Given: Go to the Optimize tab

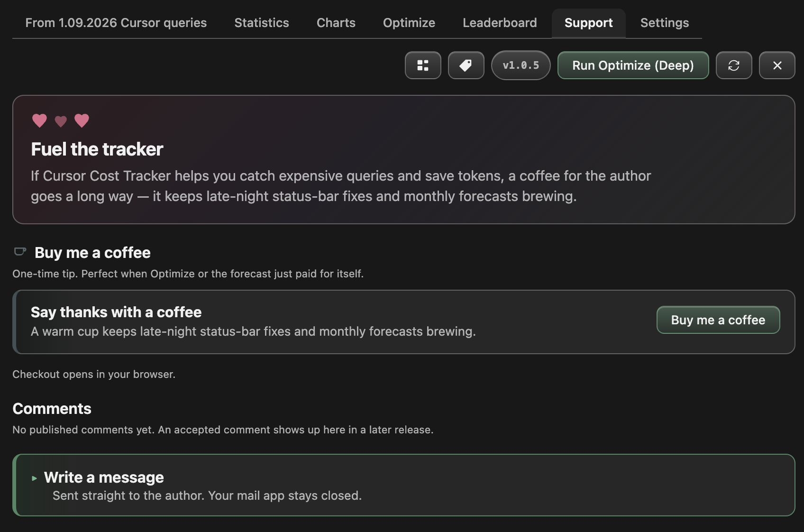Looking at the screenshot, I should pyautogui.click(x=409, y=23).
